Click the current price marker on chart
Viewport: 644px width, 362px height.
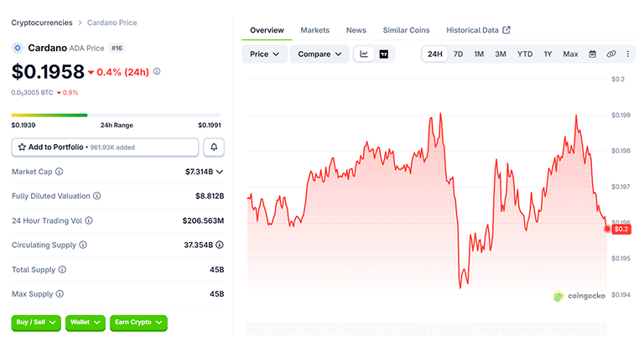607,229
